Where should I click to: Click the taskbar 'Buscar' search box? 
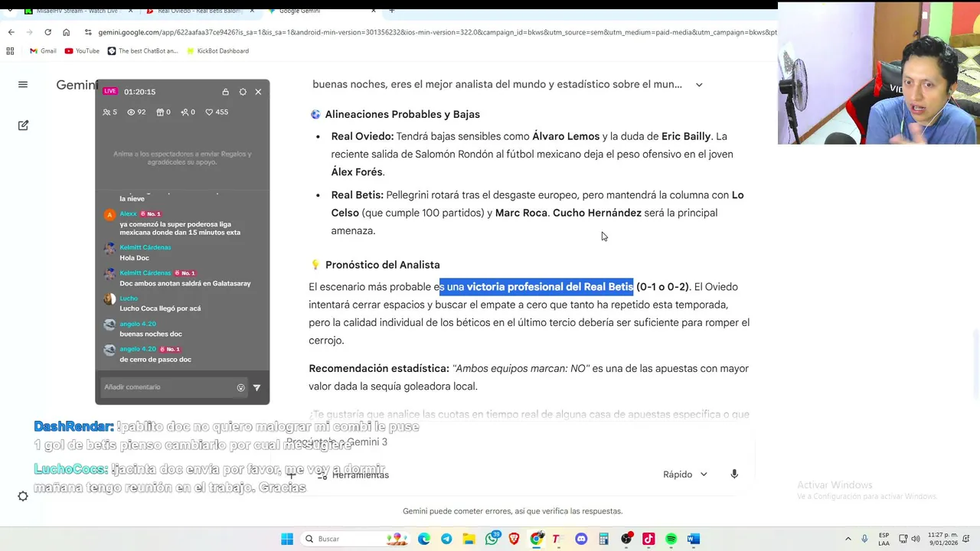tap(354, 539)
